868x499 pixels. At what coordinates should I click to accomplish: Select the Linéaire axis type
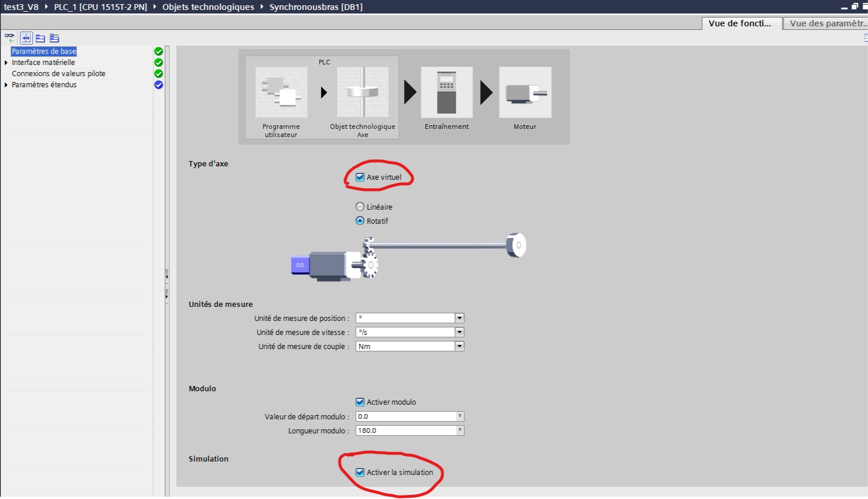pos(360,207)
